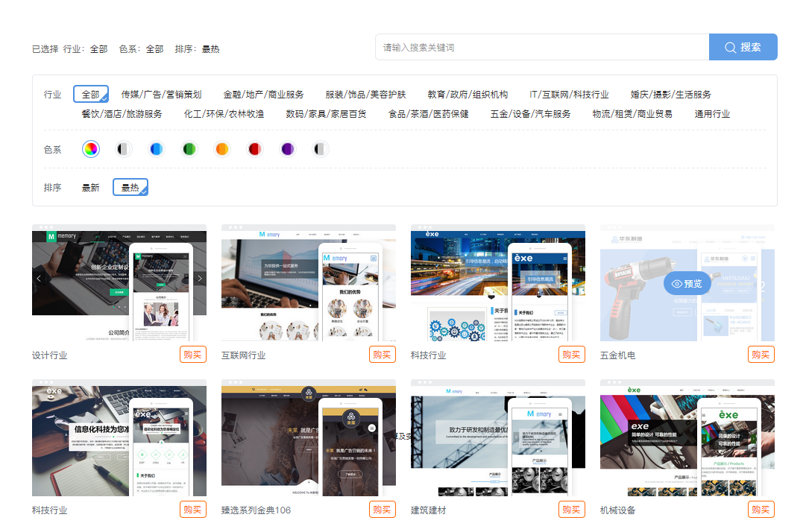Sort templates by 最新
Image resolution: width=809 pixels, height=532 pixels.
click(x=90, y=188)
